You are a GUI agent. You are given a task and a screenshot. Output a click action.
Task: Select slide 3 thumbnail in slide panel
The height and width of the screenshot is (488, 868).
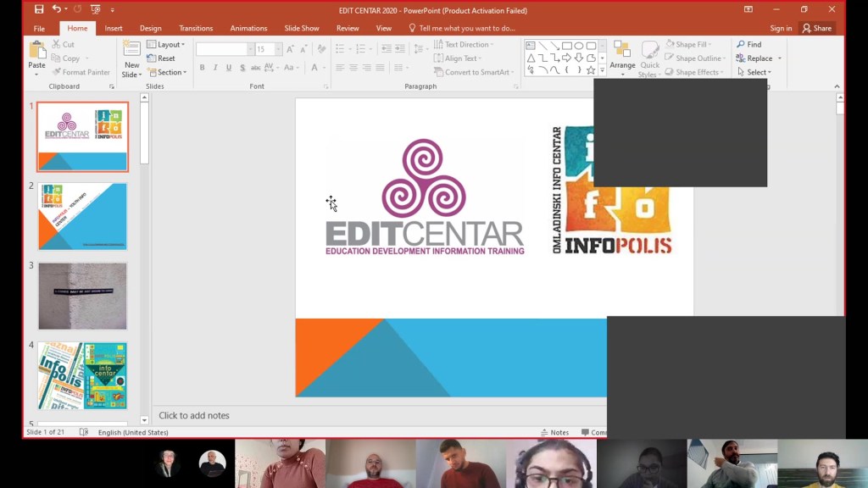tap(82, 296)
